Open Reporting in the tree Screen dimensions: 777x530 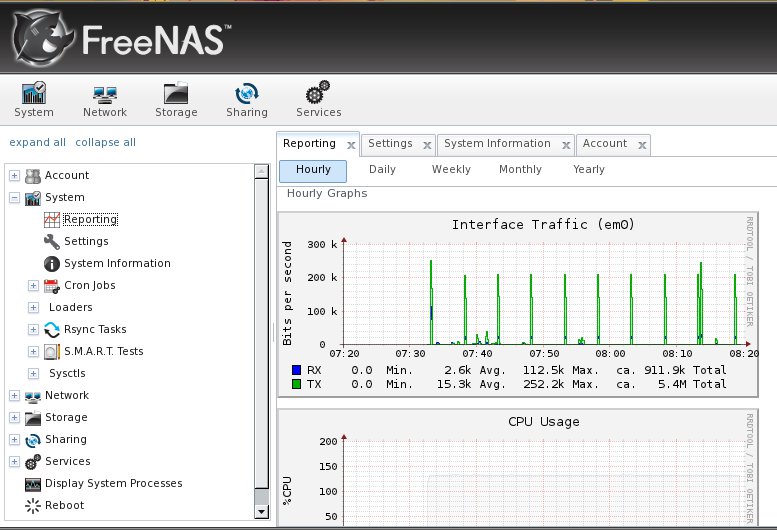coord(90,219)
